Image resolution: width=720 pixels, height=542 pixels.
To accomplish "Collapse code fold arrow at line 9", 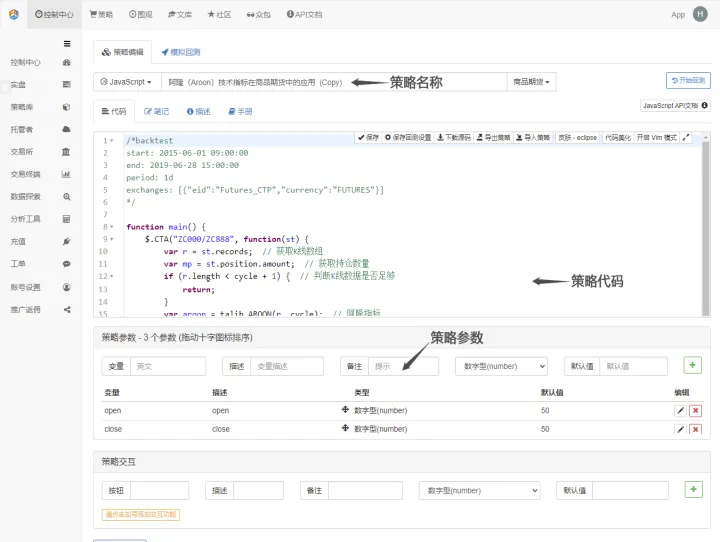I will tap(112, 239).
